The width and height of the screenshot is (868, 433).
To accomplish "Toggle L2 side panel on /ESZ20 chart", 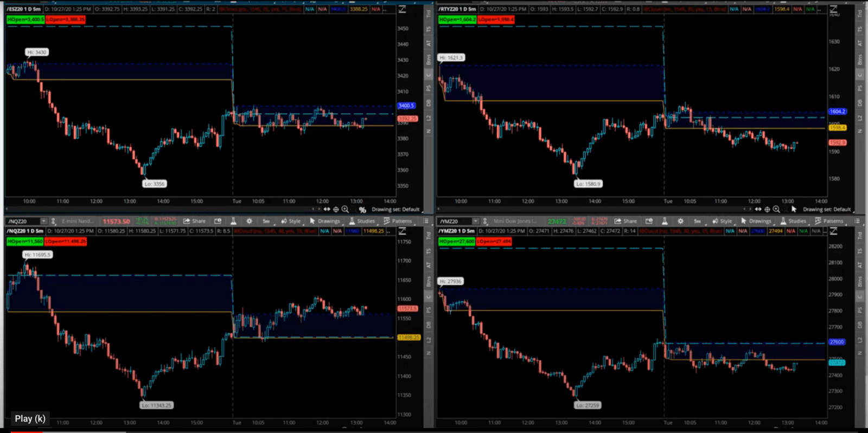I will (x=428, y=118).
